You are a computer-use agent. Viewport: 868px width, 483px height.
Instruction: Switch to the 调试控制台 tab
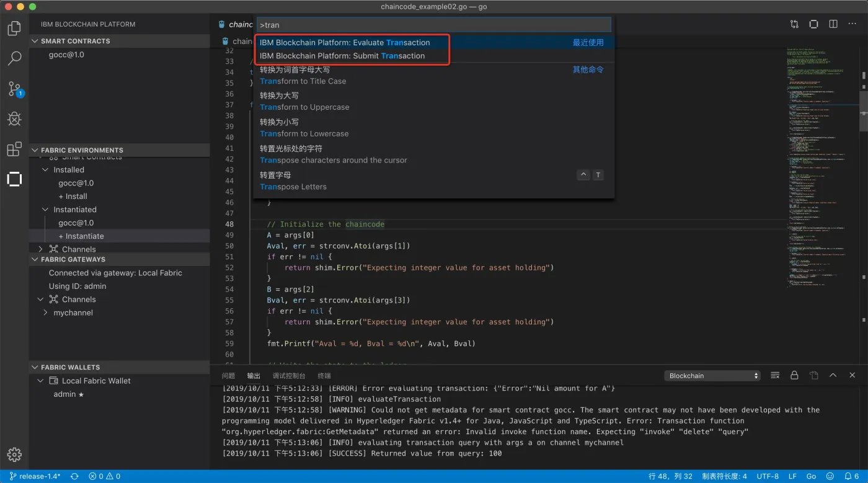tap(289, 376)
